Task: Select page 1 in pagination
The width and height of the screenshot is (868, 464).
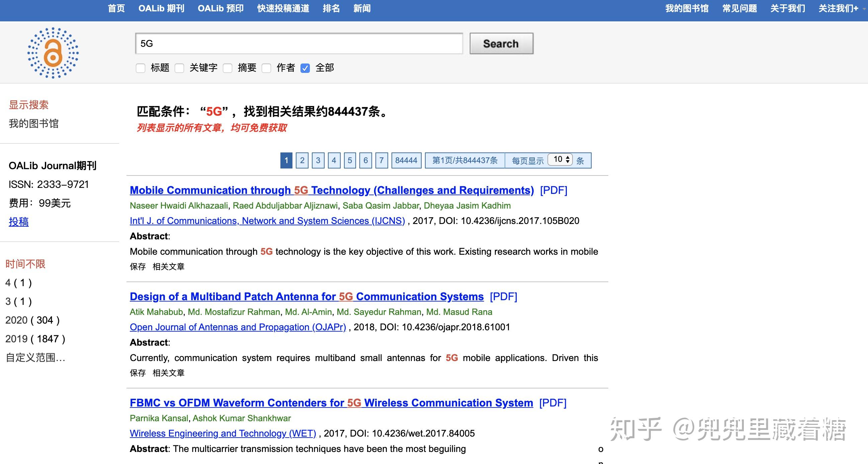Action: tap(286, 160)
